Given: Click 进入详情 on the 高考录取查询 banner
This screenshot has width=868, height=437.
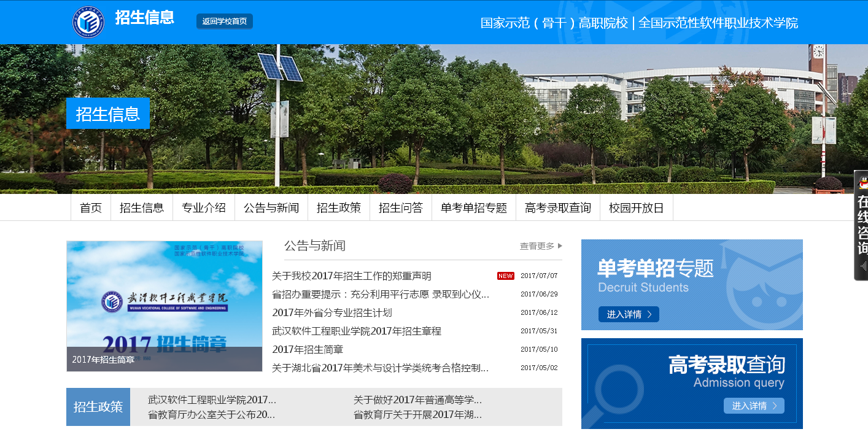Looking at the screenshot, I should 754,406.
